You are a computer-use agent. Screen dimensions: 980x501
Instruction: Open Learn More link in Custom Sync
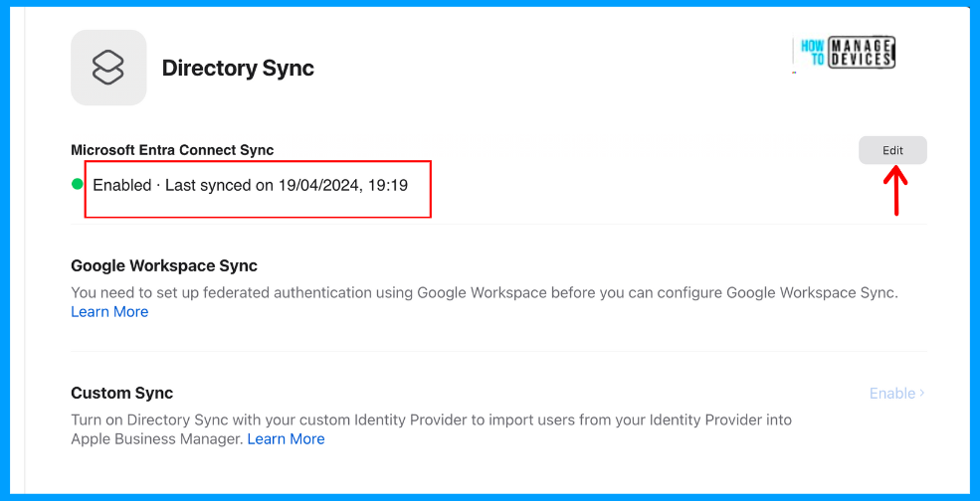tap(286, 439)
